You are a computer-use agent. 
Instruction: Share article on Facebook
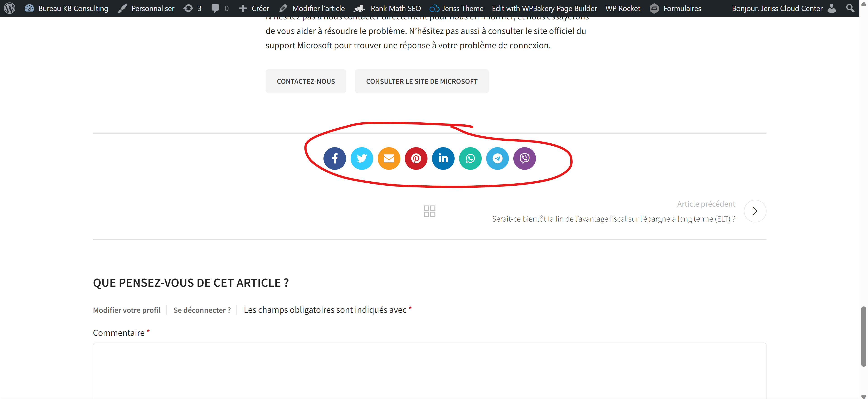click(x=335, y=159)
